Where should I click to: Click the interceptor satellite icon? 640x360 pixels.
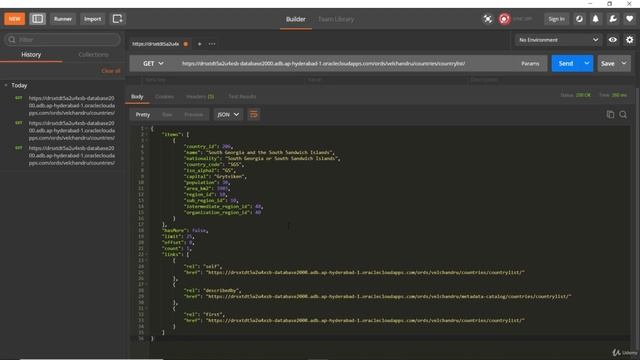pyautogui.click(x=487, y=19)
